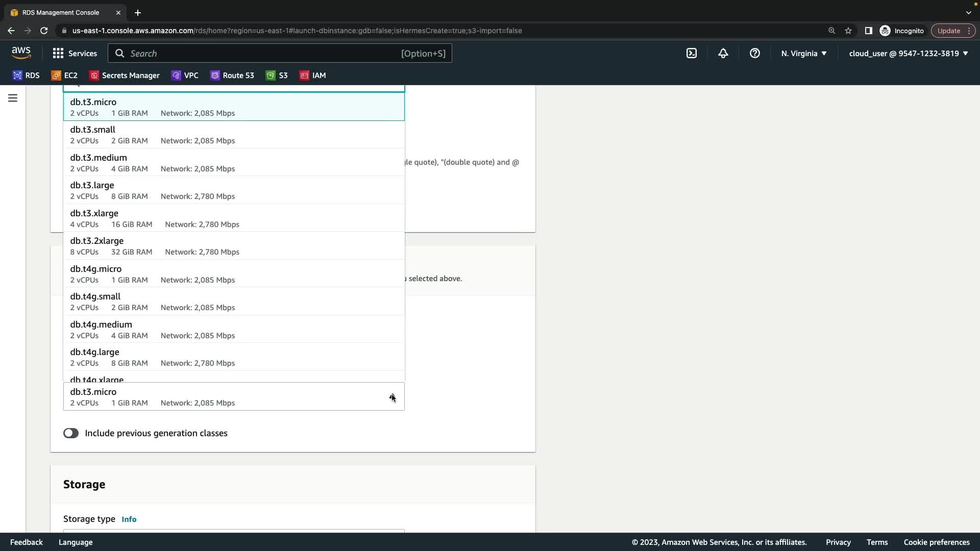This screenshot has height=551, width=980.
Task: Open the notifications bell
Action: pyautogui.click(x=723, y=53)
